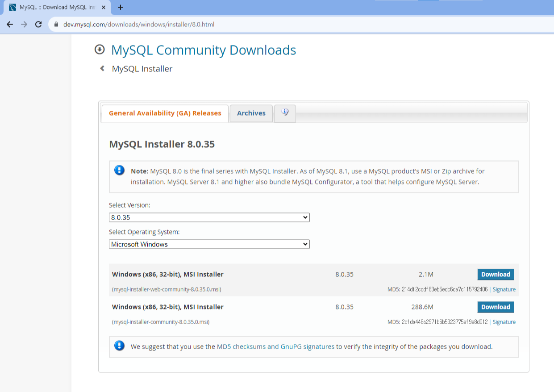This screenshot has height=392, width=554.
Task: Click the info icon near MD5 suggestion
Action: [119, 346]
